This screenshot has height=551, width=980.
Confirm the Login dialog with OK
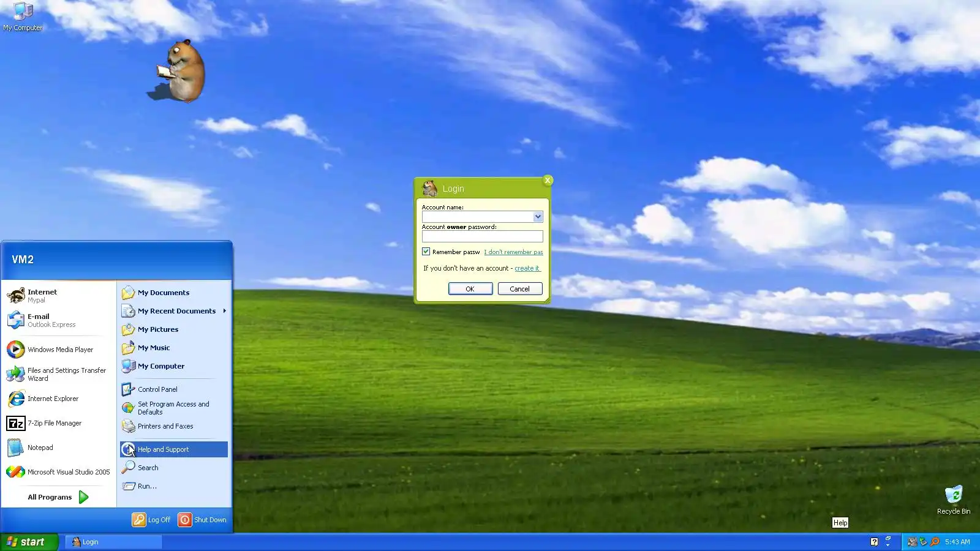point(470,289)
